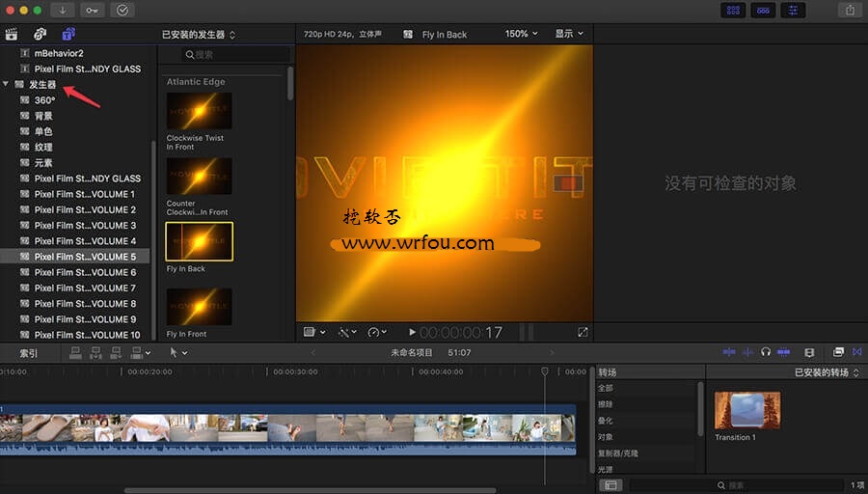Screen dimensions: 868x494
Task: Open the background tasks checkmark icon
Action: 122,10
